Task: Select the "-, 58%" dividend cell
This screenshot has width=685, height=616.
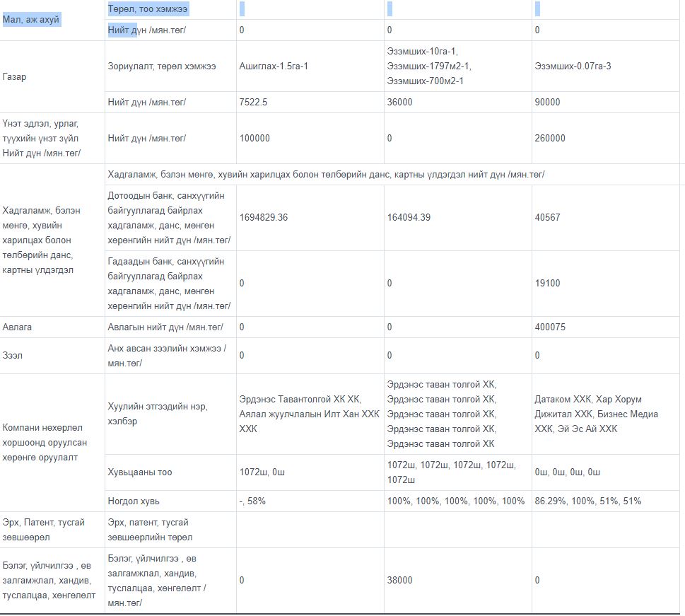Action: (252, 501)
